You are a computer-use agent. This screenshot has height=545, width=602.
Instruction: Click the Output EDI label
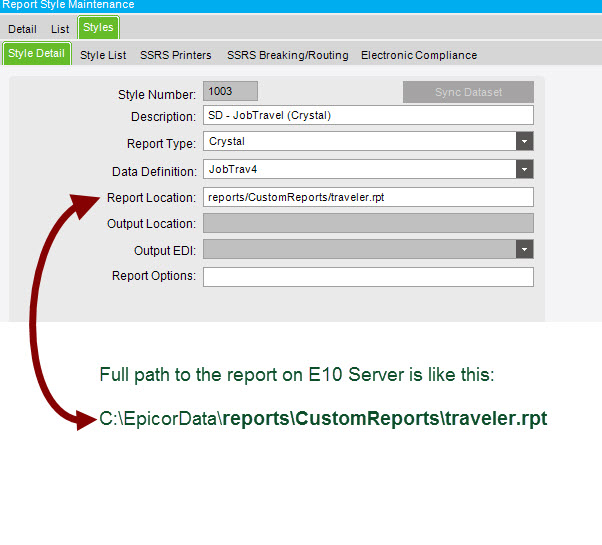(165, 251)
